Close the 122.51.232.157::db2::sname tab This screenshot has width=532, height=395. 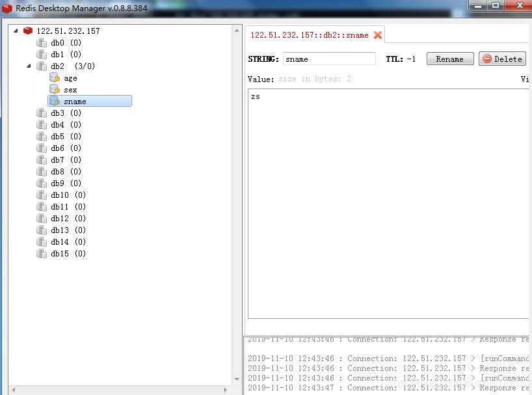[378, 35]
